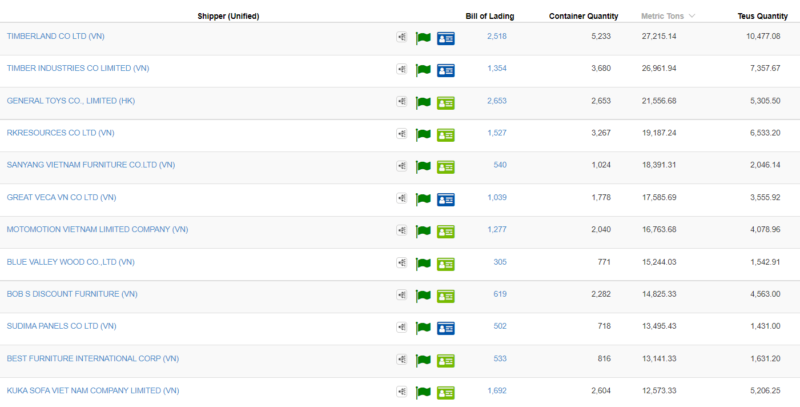
Task: Click the green flag for Bob S Discount Furniture
Action: (422, 296)
